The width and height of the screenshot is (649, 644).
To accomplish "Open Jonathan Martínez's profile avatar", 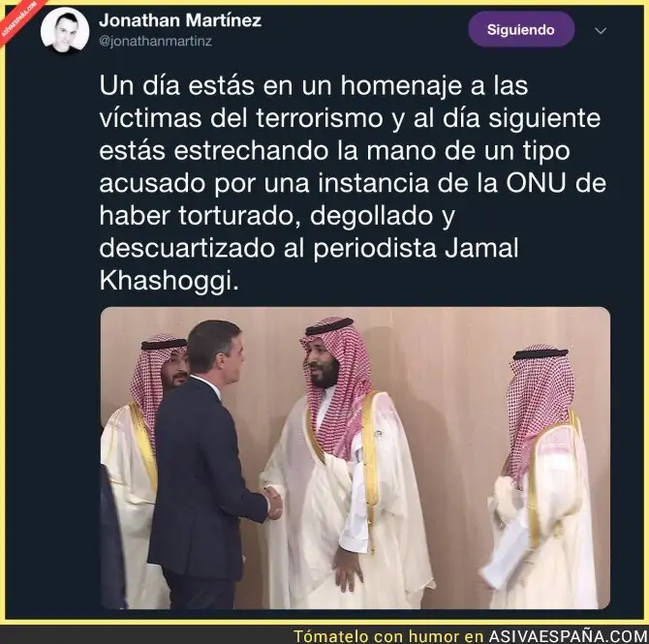I will pos(65,30).
